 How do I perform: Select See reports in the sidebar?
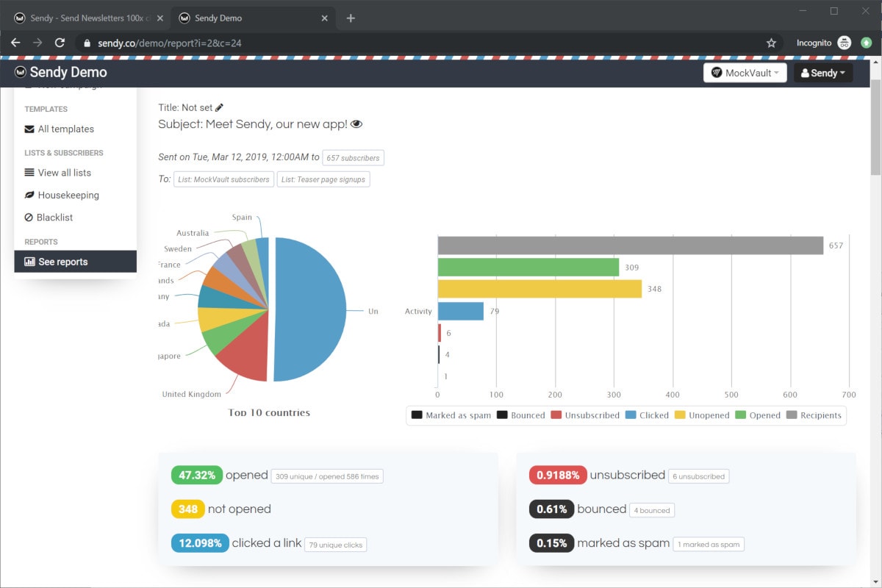pos(75,262)
